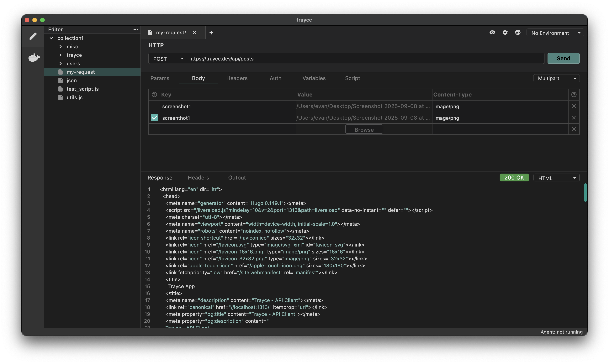Switch to the Params tab
The image size is (609, 364).
pyautogui.click(x=160, y=78)
